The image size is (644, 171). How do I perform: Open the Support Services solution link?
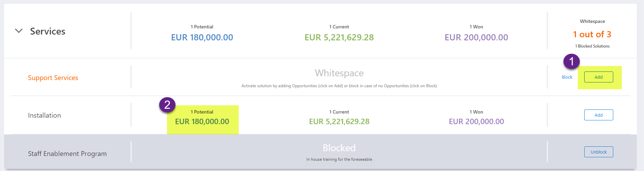point(53,78)
